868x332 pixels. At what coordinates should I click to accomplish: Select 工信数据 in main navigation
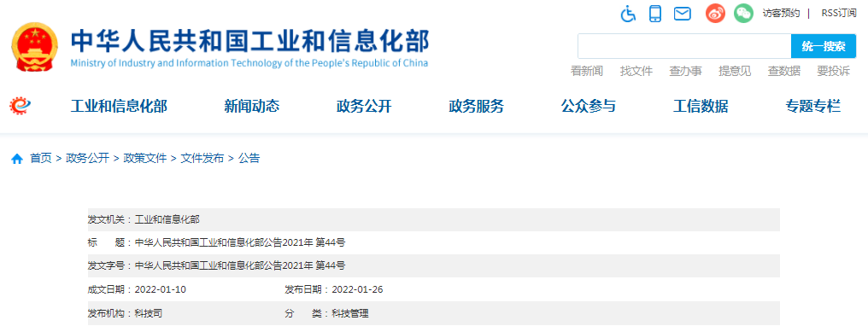[x=701, y=106]
